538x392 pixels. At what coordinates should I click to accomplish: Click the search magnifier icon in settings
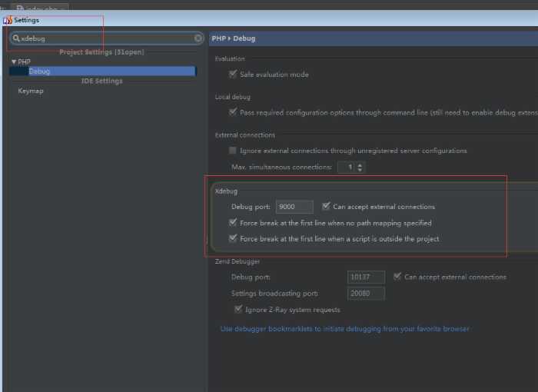16,38
